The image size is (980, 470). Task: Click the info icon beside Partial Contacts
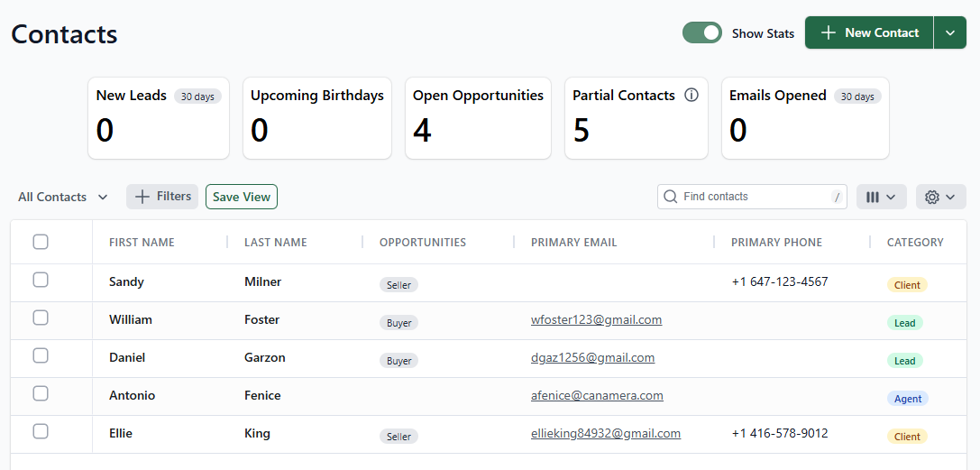tap(691, 95)
